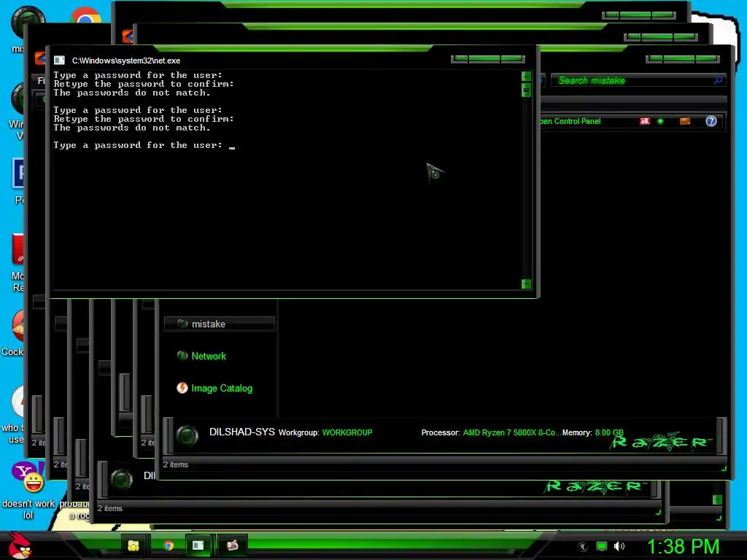Viewport: 747px width, 560px height.
Task: Click the console window icon in the net.exe title bar
Action: pos(59,61)
